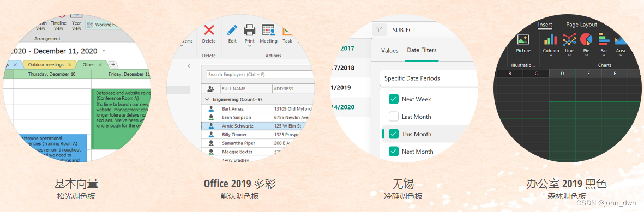
Task: Close the Other tab
Action: [x=100, y=65]
